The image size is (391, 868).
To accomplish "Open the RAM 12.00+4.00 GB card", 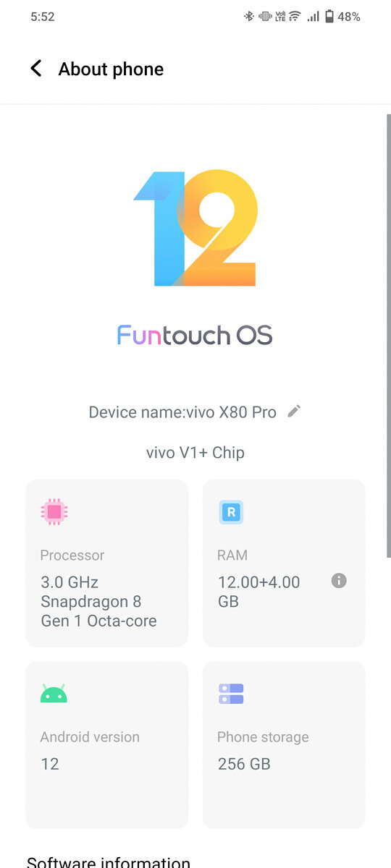I will tap(284, 563).
